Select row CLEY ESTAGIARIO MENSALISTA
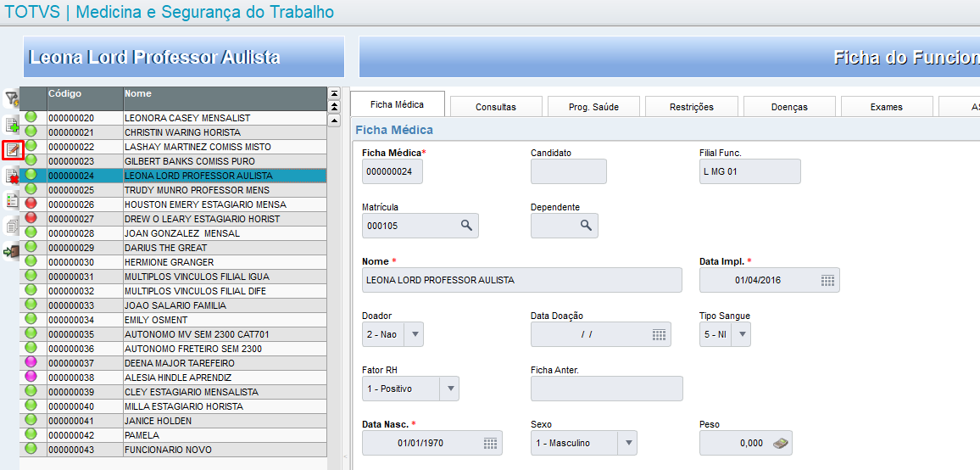Image resolution: width=980 pixels, height=470 pixels. coord(173,391)
